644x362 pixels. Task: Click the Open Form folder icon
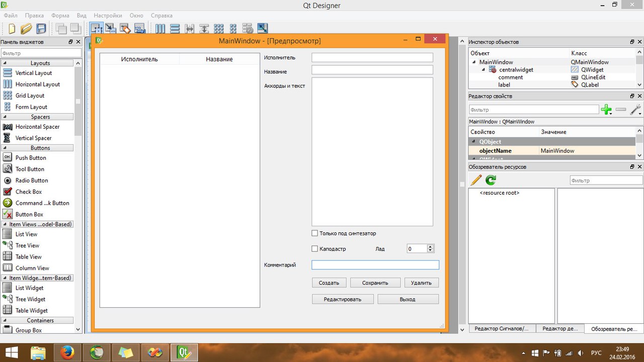pos(26,29)
